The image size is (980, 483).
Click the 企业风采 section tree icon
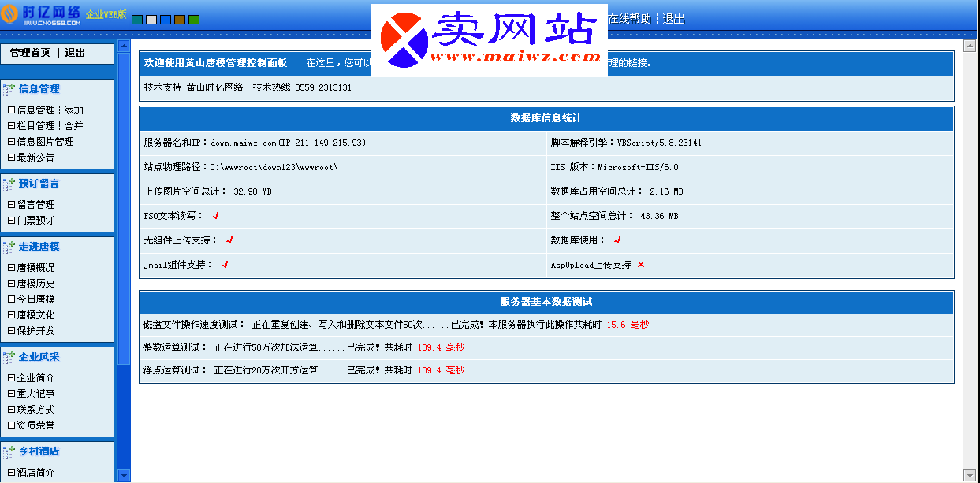[9, 357]
